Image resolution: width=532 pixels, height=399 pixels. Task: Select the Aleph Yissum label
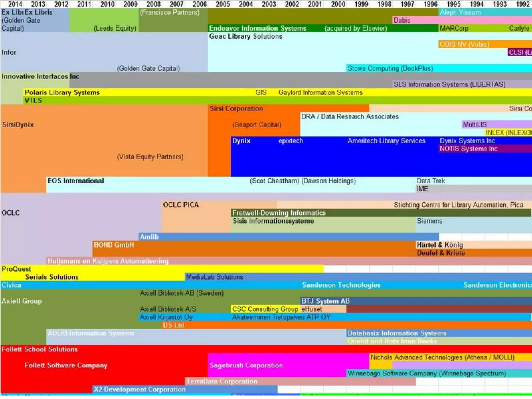point(460,12)
